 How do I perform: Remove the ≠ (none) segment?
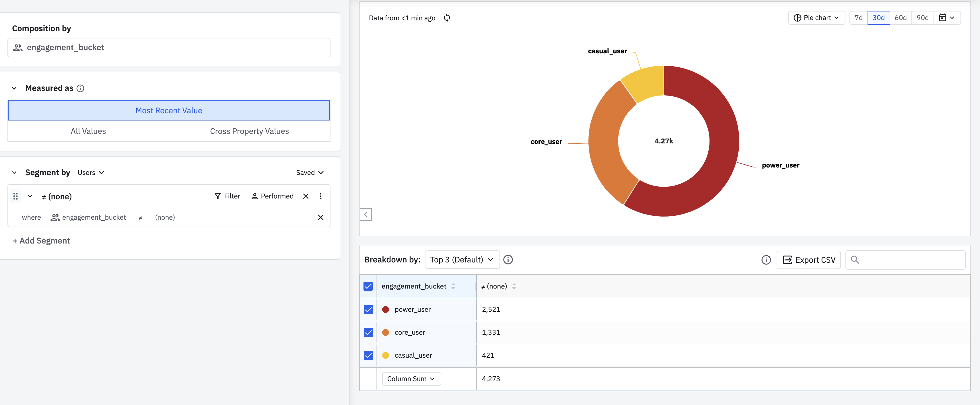(x=306, y=196)
